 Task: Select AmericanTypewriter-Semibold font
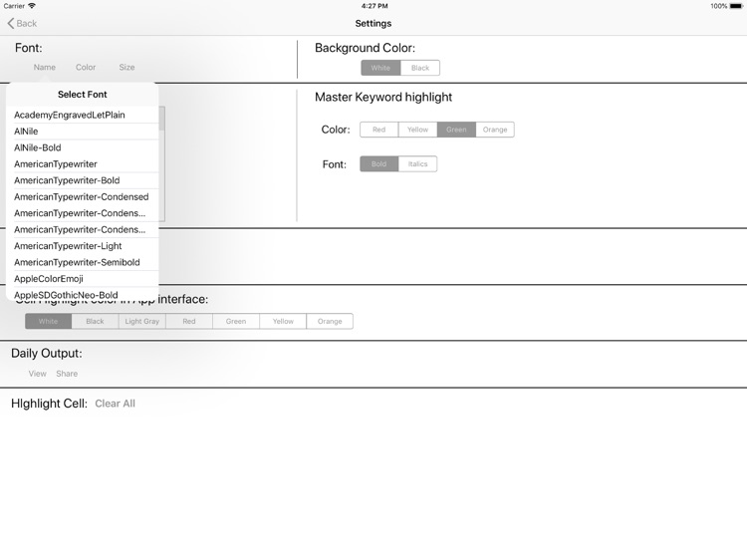83,262
